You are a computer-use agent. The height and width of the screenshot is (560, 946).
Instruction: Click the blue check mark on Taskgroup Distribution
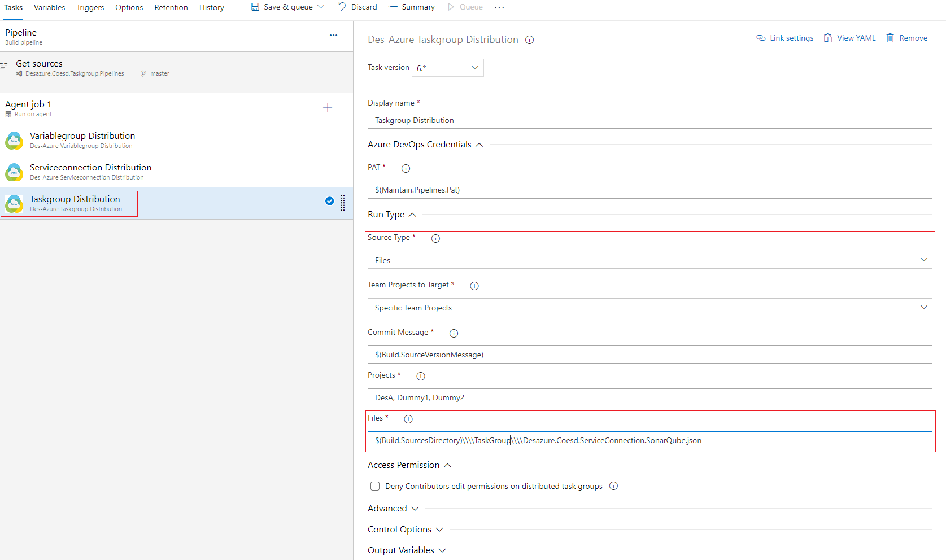(330, 201)
